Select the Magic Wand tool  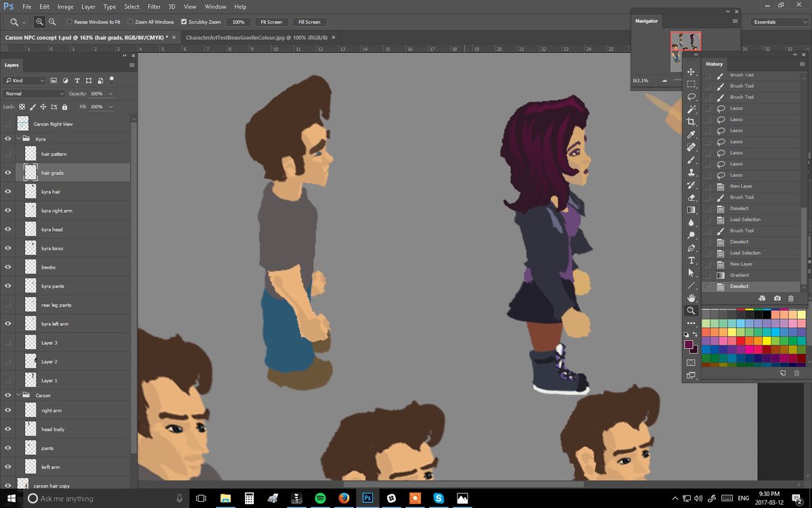691,109
